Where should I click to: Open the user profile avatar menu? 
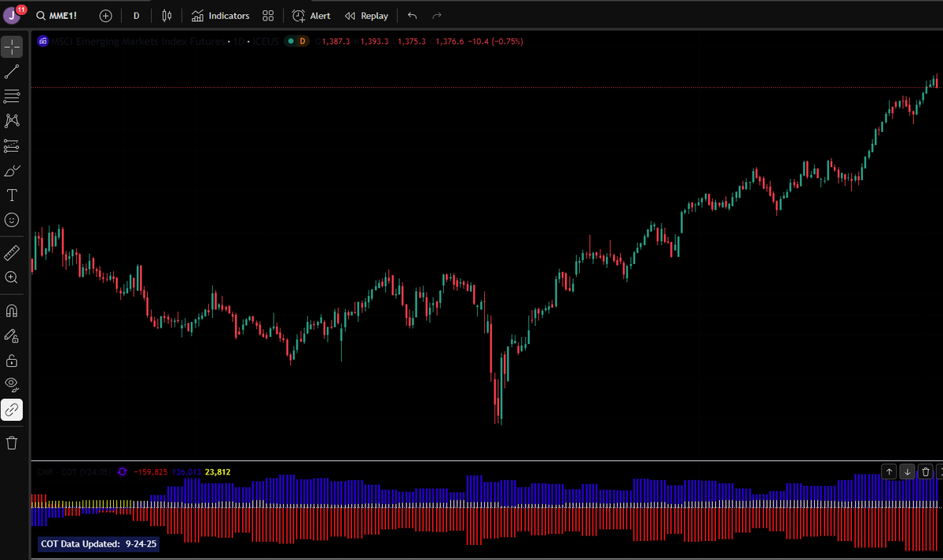point(13,15)
